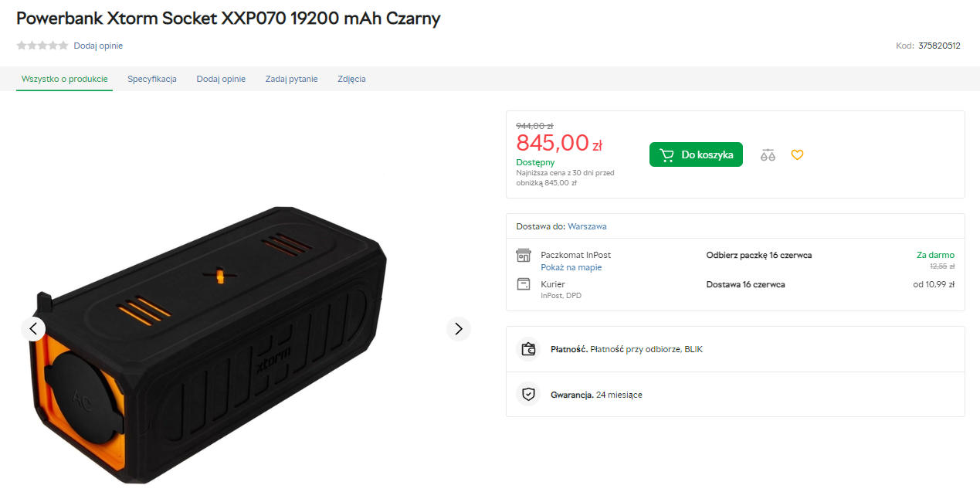Change delivery city Warszawa
The image size is (980, 492).
pyautogui.click(x=587, y=226)
